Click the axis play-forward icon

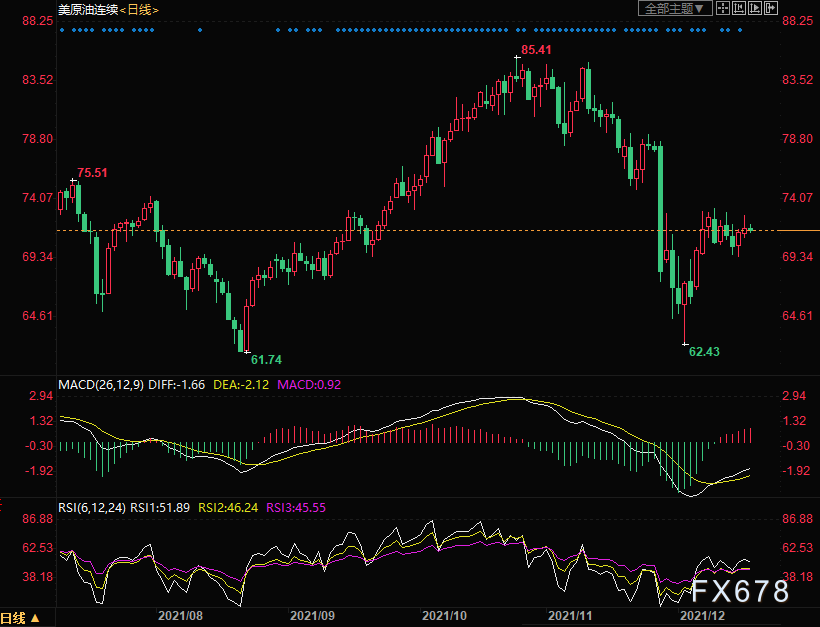click(755, 8)
